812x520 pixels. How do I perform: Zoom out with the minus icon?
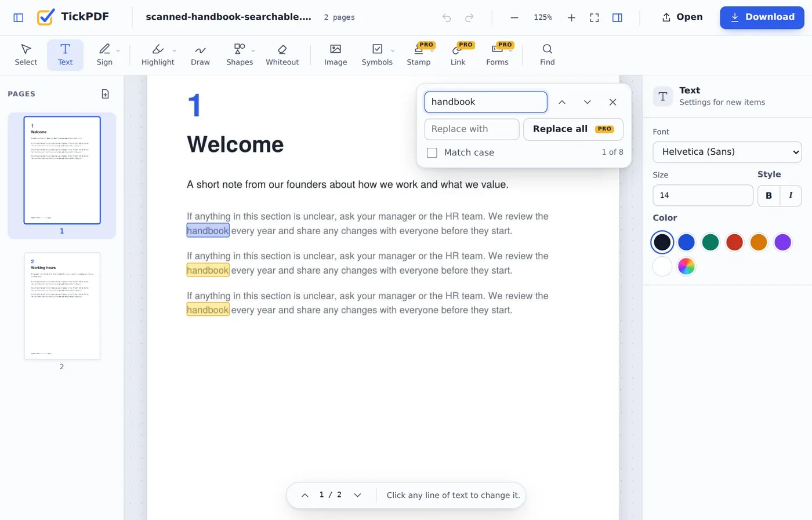(x=514, y=17)
